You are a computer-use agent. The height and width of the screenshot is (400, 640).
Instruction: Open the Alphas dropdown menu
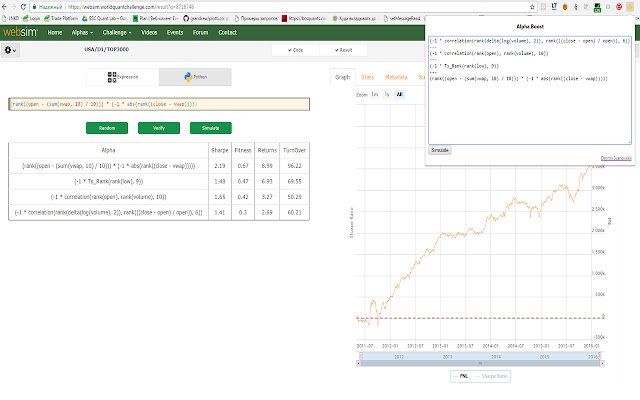pos(82,32)
